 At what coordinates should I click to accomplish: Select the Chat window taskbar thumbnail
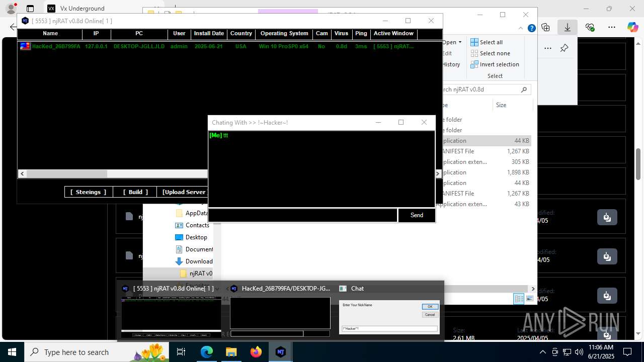pyautogui.click(x=389, y=312)
